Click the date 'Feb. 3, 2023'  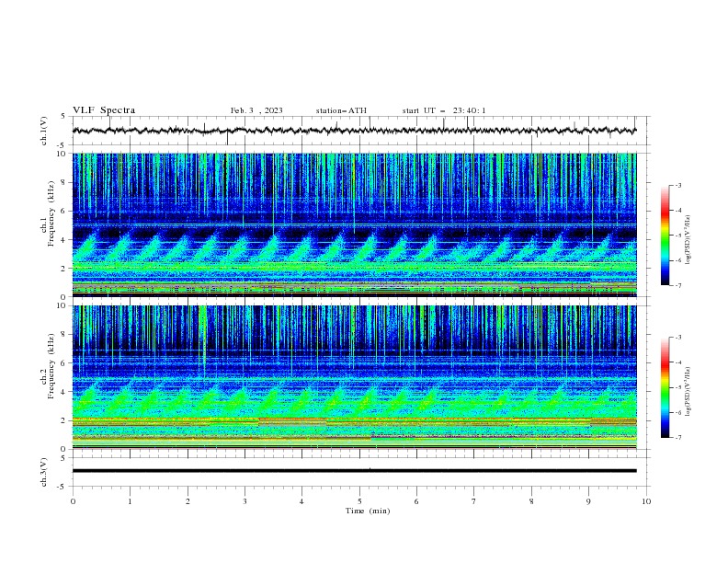pos(256,110)
